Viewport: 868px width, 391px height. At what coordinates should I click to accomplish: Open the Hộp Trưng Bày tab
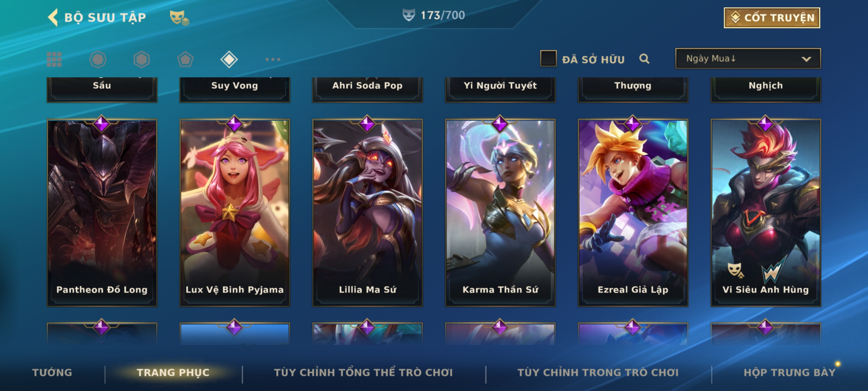point(790,373)
